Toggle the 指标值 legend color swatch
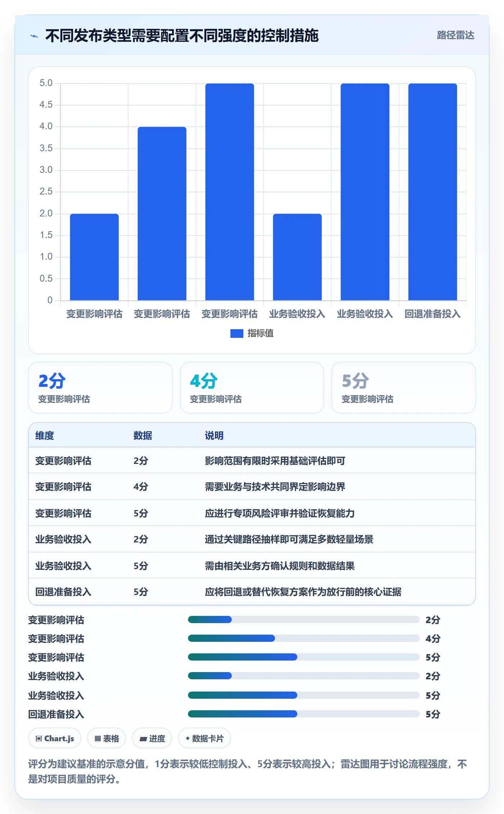The width and height of the screenshot is (504, 814). (237, 334)
